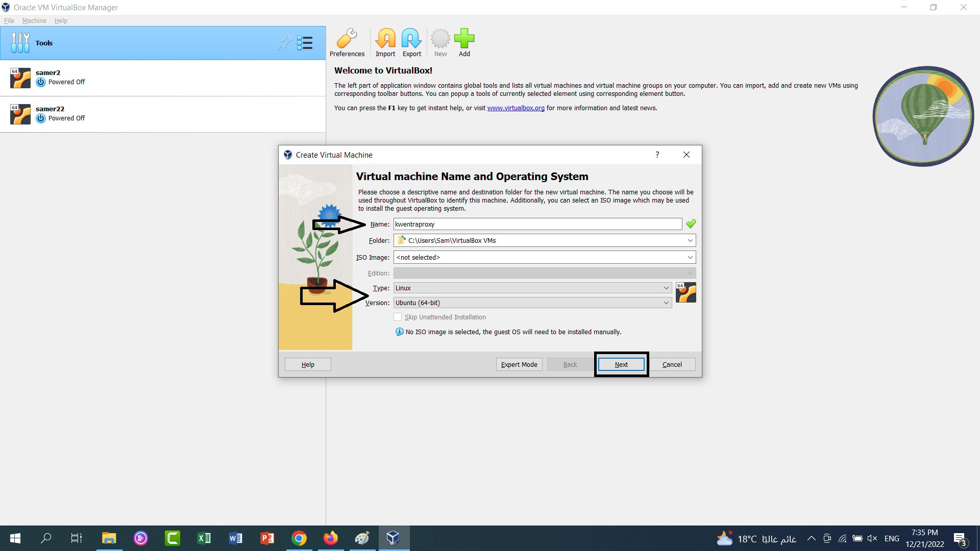This screenshot has width=980, height=551.
Task: Expand the ISO Image dropdown
Action: 690,257
